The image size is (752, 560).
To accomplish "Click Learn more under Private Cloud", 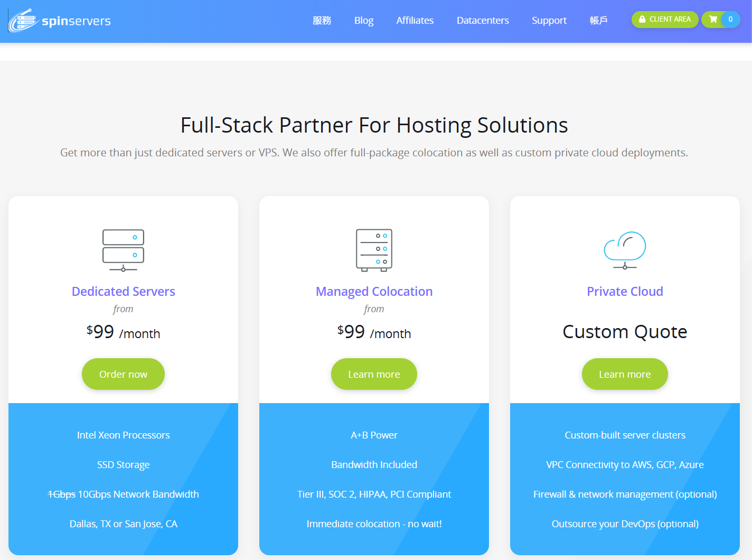I will pos(625,374).
